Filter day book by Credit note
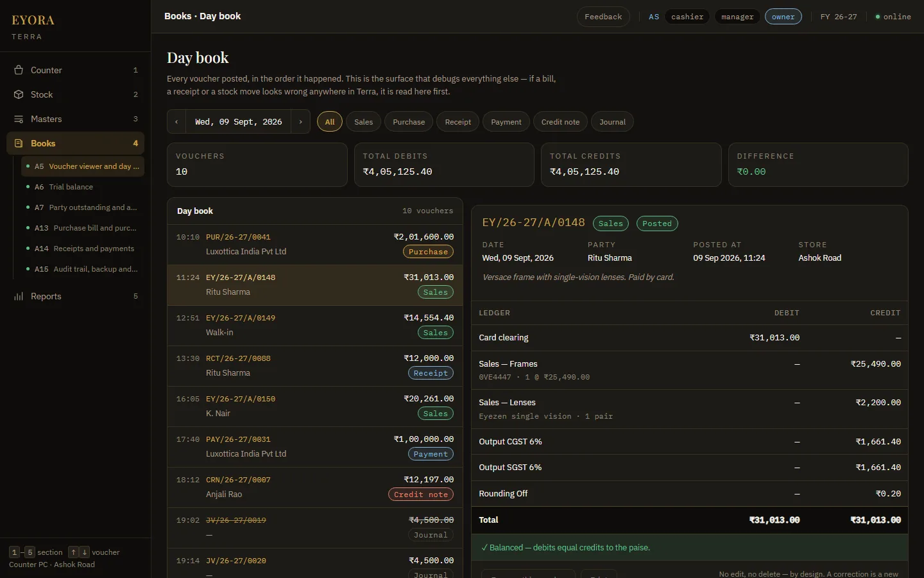Image resolution: width=924 pixels, height=578 pixels. point(560,121)
